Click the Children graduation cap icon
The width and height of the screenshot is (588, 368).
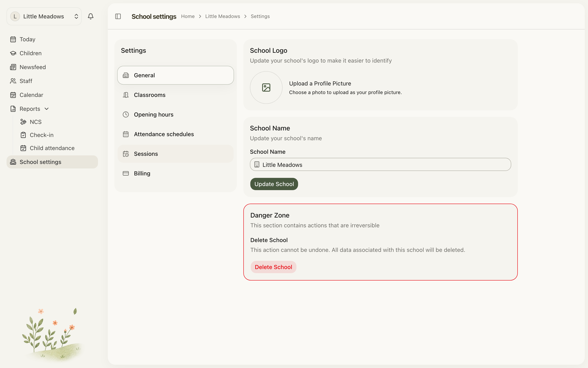pos(13,53)
